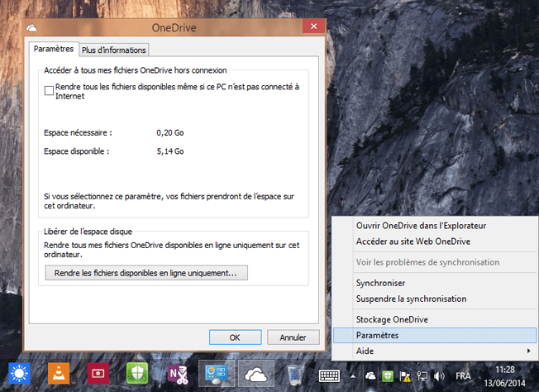Click the Annuler button
This screenshot has width=539, height=392.
[293, 337]
